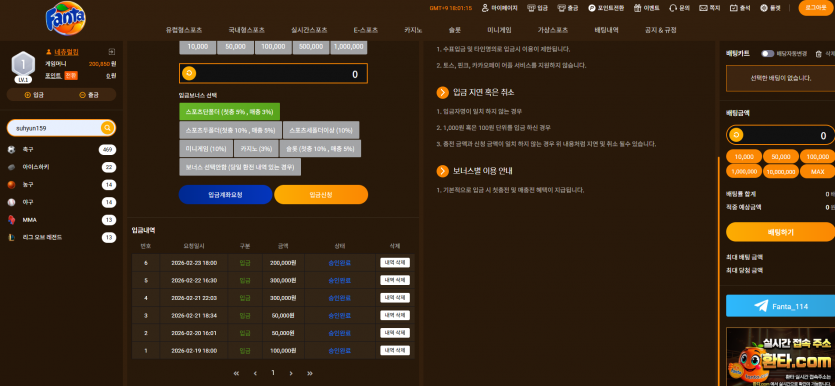Click the orange 입금신청 button
Image resolution: width=835 pixels, height=386 pixels.
(321, 195)
